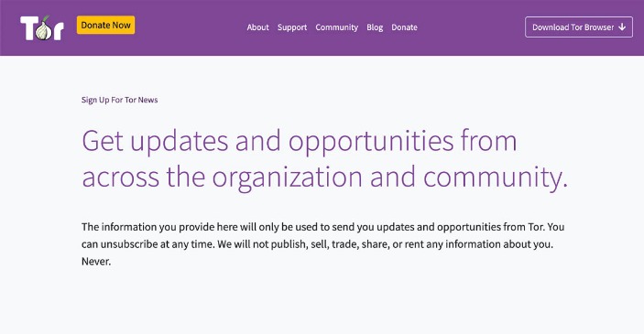Click the paragraph line starting 'The information you provide'

[322, 227]
